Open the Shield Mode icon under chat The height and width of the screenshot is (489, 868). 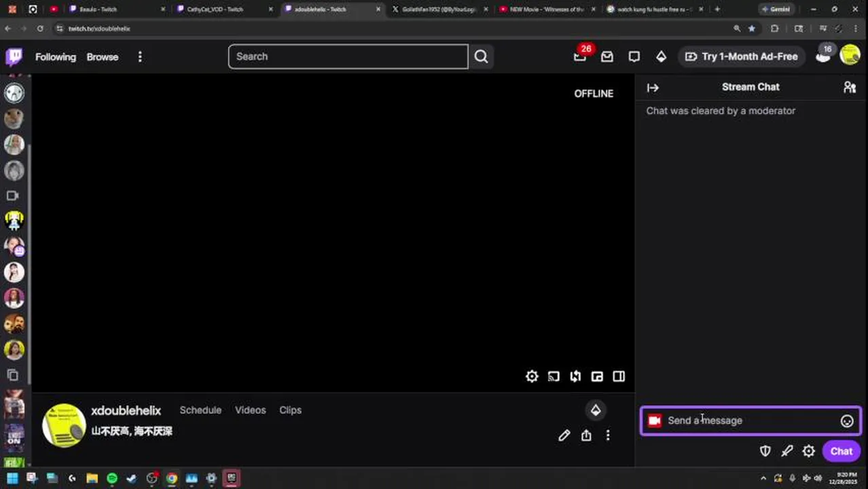[x=765, y=451]
